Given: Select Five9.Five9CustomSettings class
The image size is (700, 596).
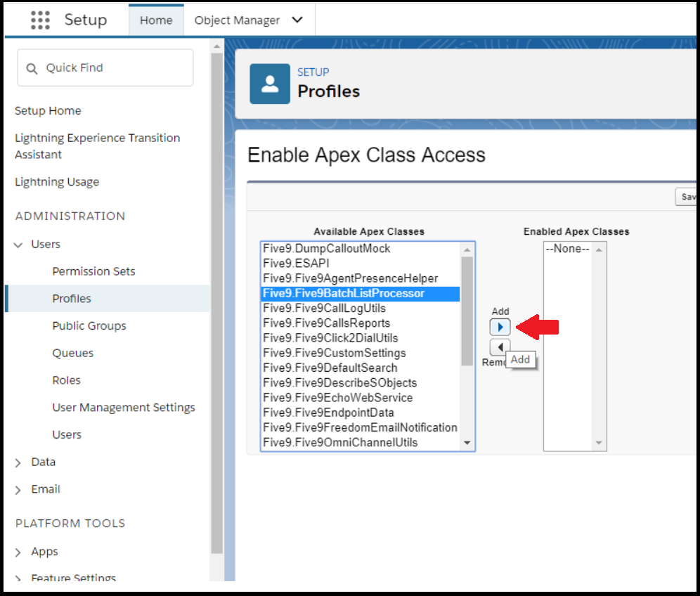Looking at the screenshot, I should (361, 353).
